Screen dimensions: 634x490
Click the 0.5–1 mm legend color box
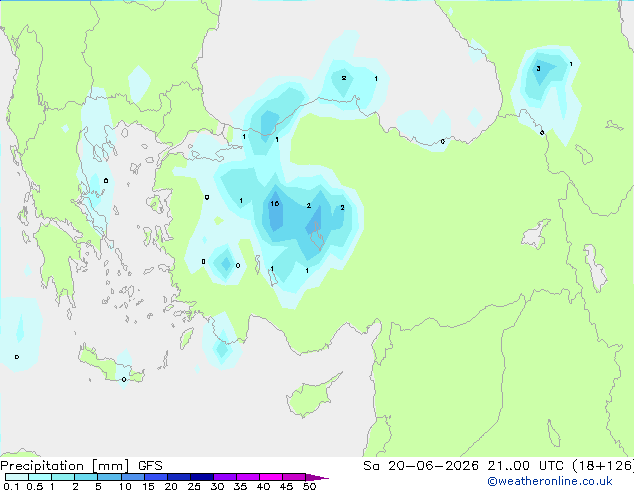[x=40, y=477]
